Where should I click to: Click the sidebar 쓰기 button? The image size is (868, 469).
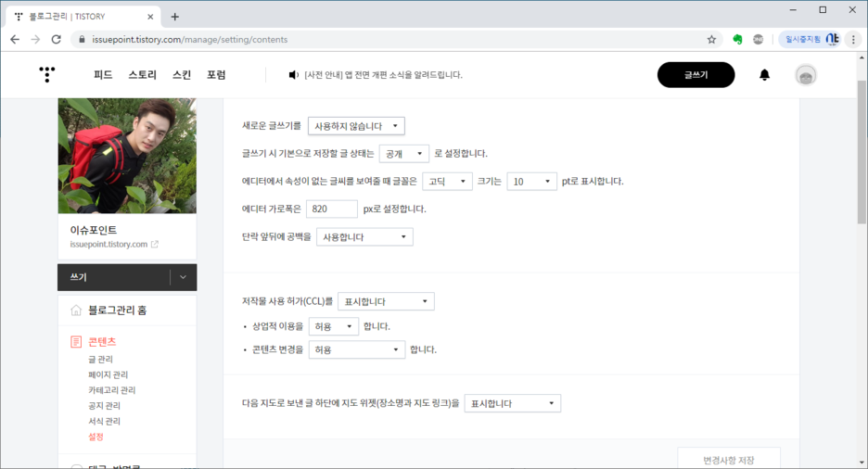point(113,277)
